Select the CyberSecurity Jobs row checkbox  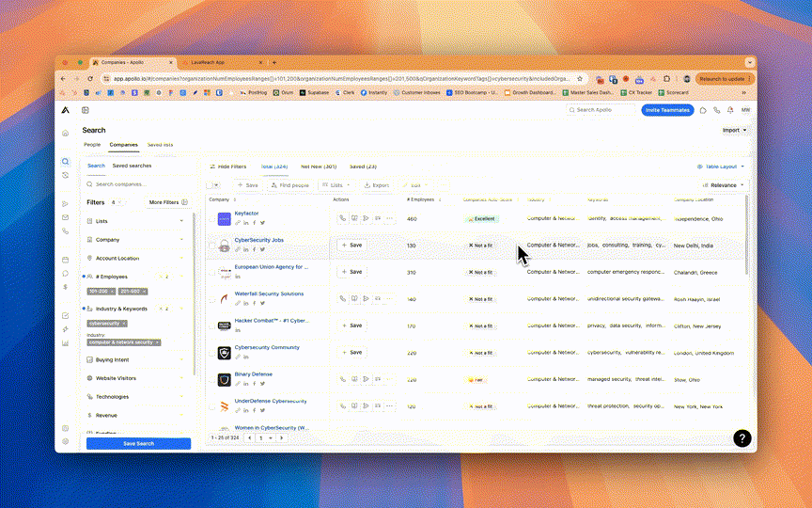click(x=211, y=246)
